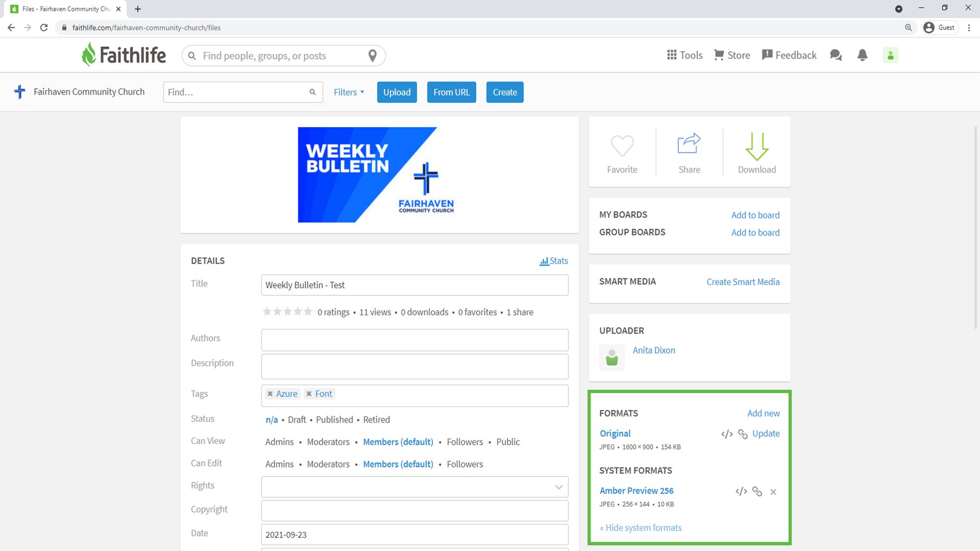Screen dimensions: 980x551
Task: Rate the file one star
Action: coord(267,311)
